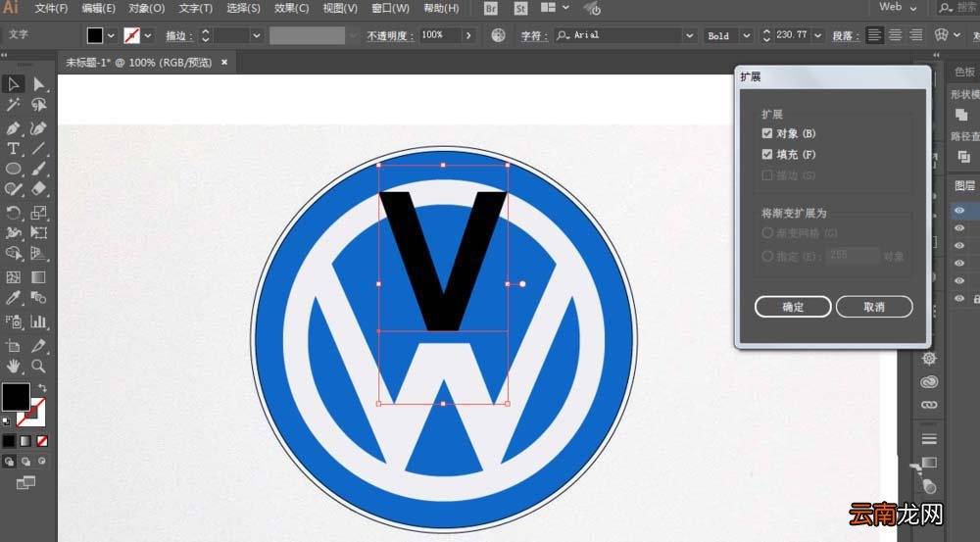Screen dimensions: 980x542
Task: Pick the Scale tool
Action: coord(39,213)
